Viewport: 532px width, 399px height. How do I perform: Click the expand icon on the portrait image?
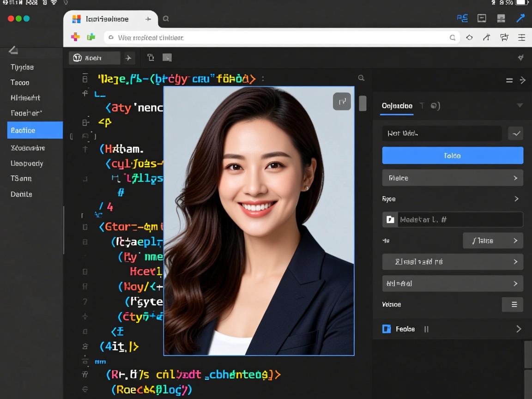coord(342,101)
